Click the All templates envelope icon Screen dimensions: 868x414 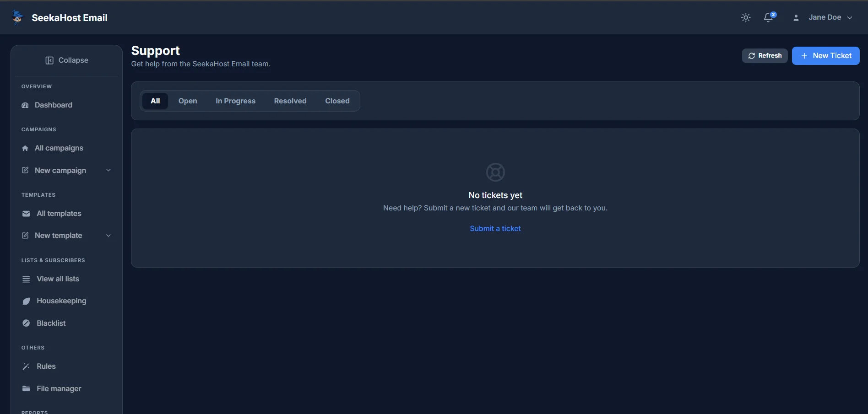click(26, 214)
